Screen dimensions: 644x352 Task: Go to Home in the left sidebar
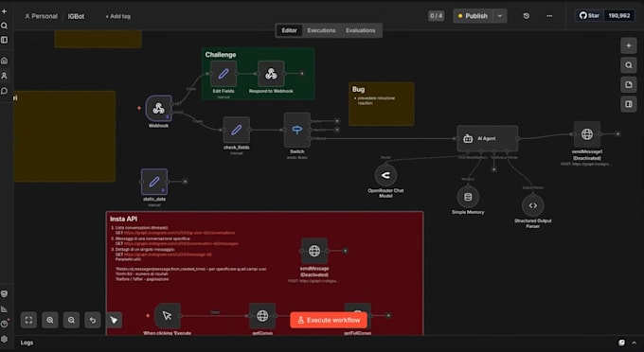[x=4, y=61]
